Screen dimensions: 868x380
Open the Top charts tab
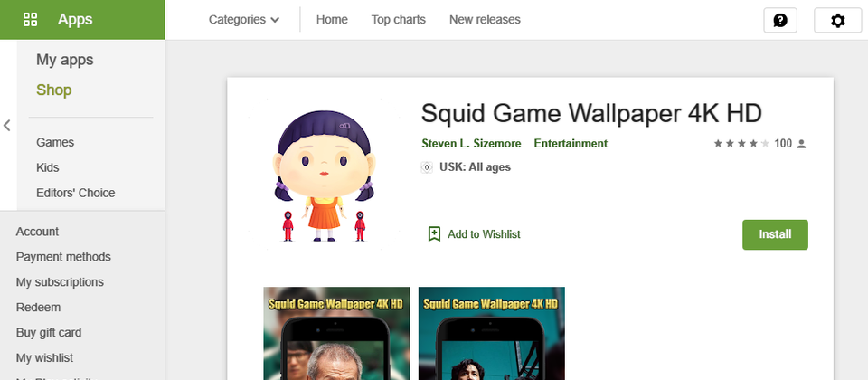pos(399,19)
